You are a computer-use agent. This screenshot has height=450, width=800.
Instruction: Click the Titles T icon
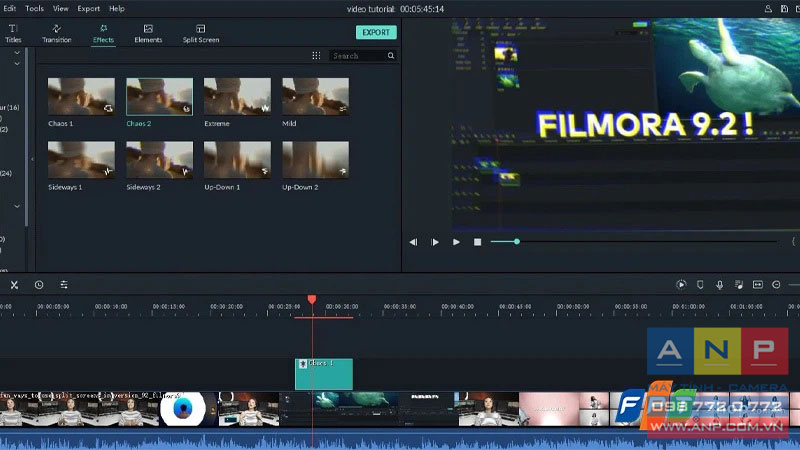pyautogui.click(x=13, y=29)
